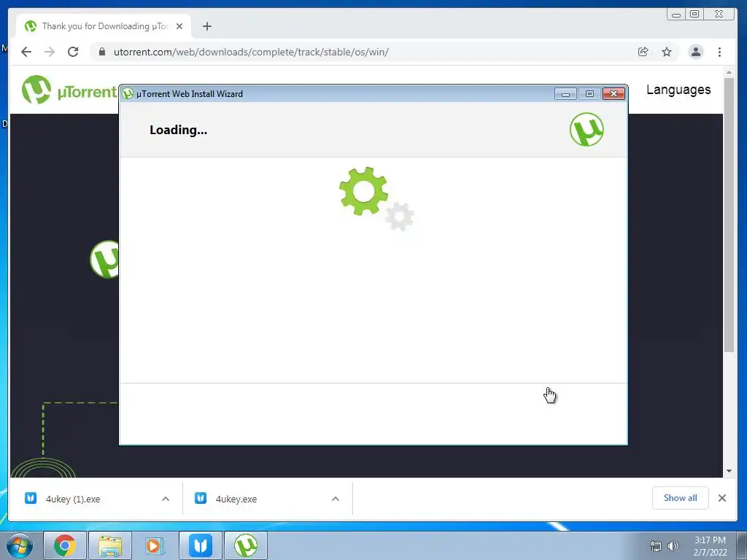Open the 4ukey.exe download item

coord(236,499)
